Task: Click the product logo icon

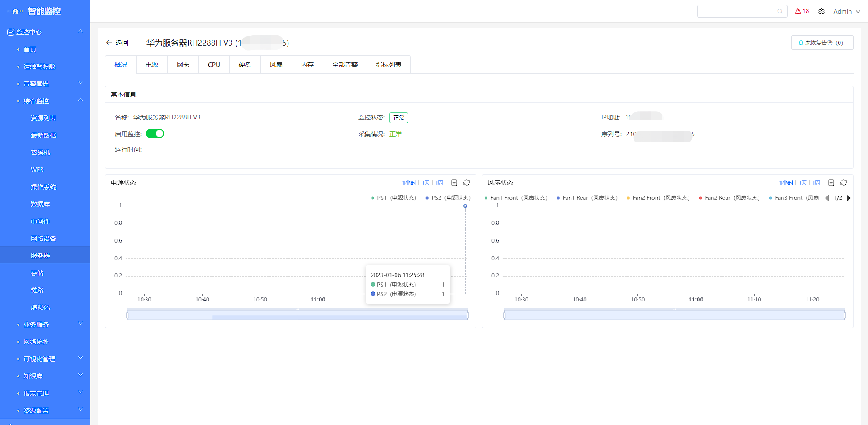Action: coord(15,11)
